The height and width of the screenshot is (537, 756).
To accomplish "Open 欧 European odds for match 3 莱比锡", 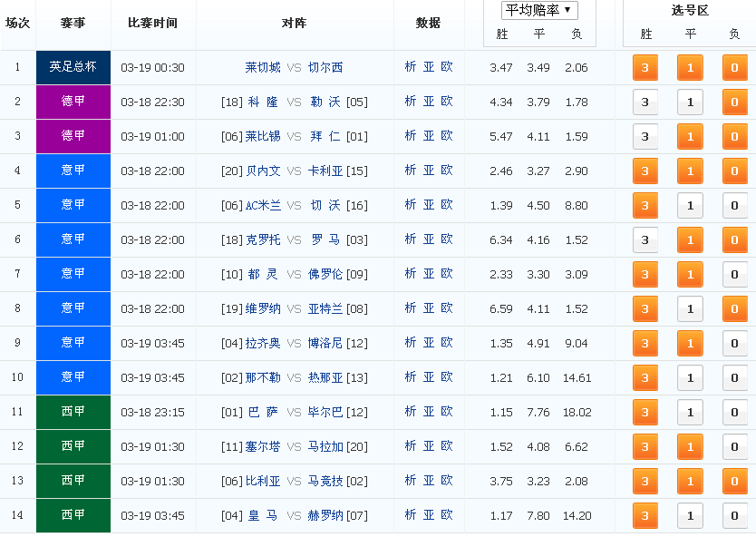I will (447, 136).
